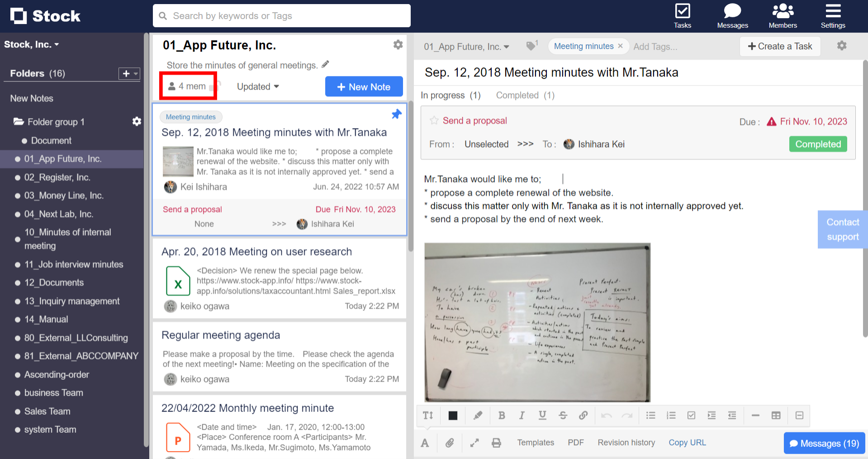This screenshot has width=868, height=459.
Task: Edit folder description with pencil icon
Action: click(x=325, y=65)
